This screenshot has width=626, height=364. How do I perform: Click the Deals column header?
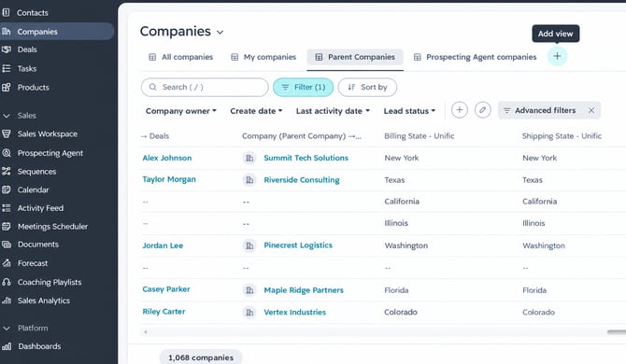tap(155, 136)
